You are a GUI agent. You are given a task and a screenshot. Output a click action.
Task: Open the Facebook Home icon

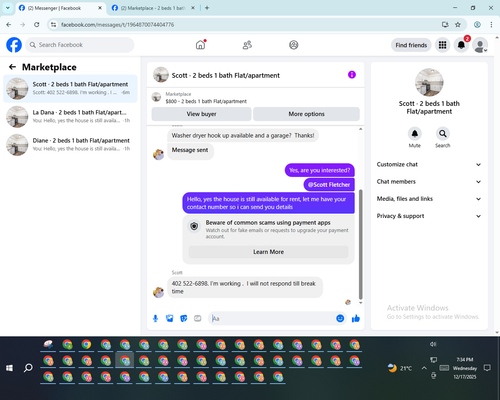(200, 45)
